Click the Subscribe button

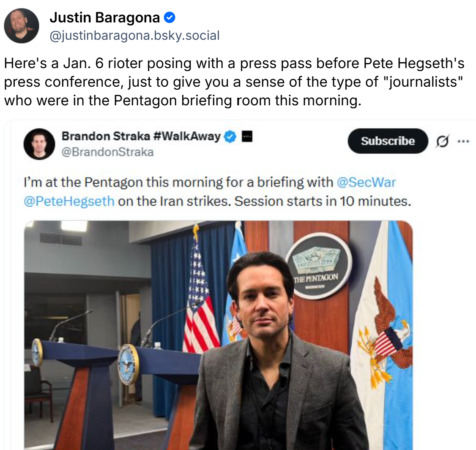[x=388, y=141]
